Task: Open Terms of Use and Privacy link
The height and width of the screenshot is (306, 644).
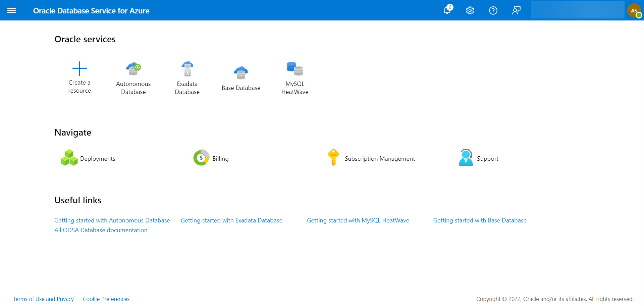Action: [x=44, y=299]
